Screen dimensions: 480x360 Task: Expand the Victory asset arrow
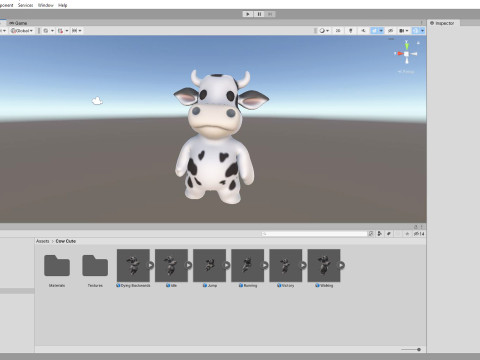tap(303, 265)
